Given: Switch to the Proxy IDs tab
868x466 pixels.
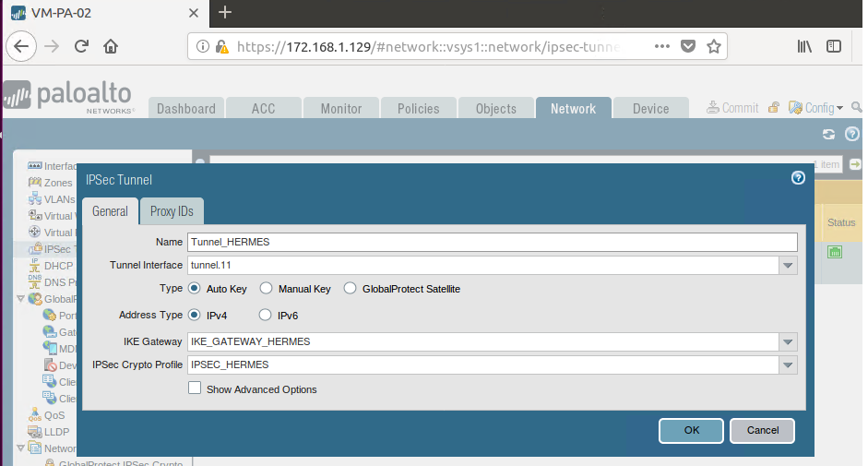Looking at the screenshot, I should [172, 211].
